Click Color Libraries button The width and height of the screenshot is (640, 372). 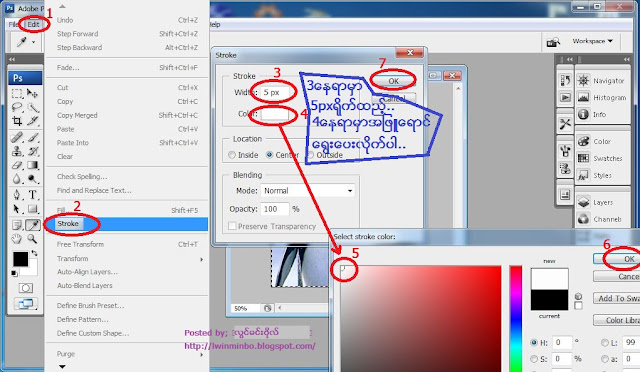[x=617, y=320]
